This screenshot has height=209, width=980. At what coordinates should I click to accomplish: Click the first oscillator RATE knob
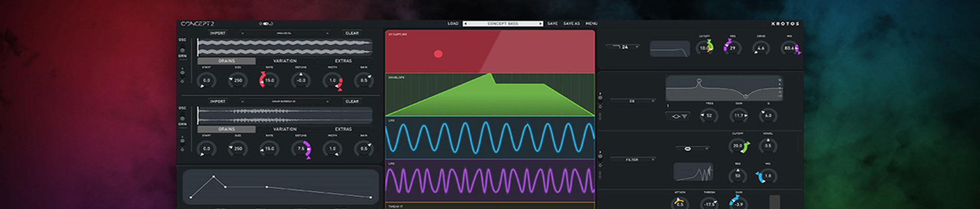(x=269, y=80)
